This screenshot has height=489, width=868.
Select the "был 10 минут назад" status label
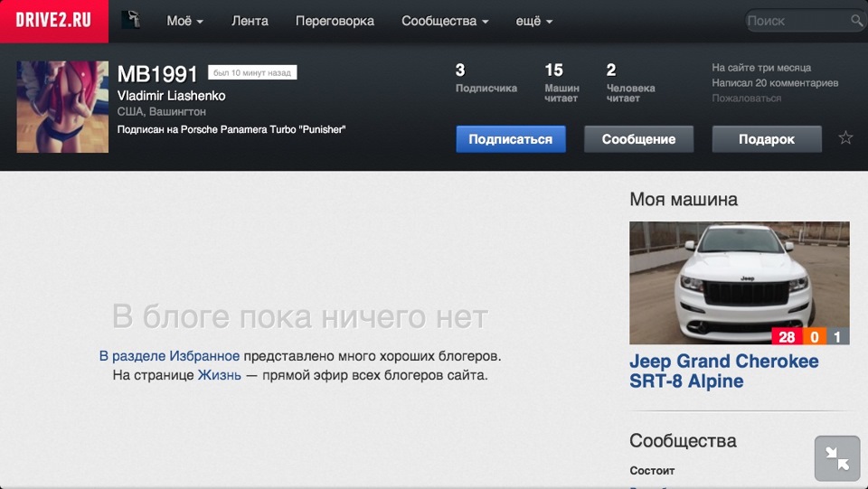(252, 72)
